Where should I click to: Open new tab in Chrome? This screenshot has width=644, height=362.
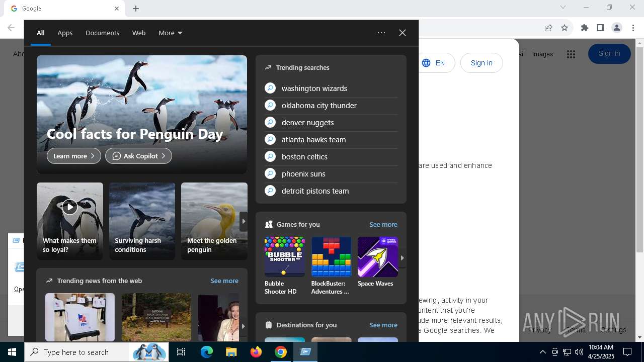(x=136, y=9)
